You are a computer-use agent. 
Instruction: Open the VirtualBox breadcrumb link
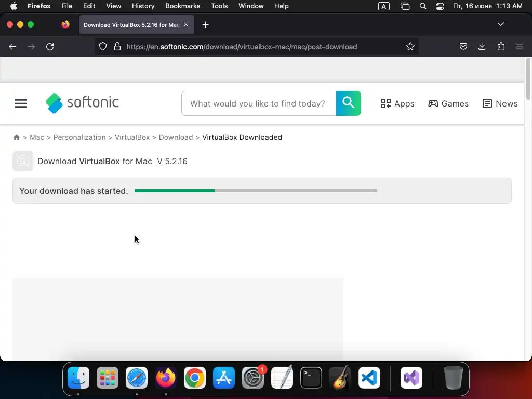click(x=132, y=137)
